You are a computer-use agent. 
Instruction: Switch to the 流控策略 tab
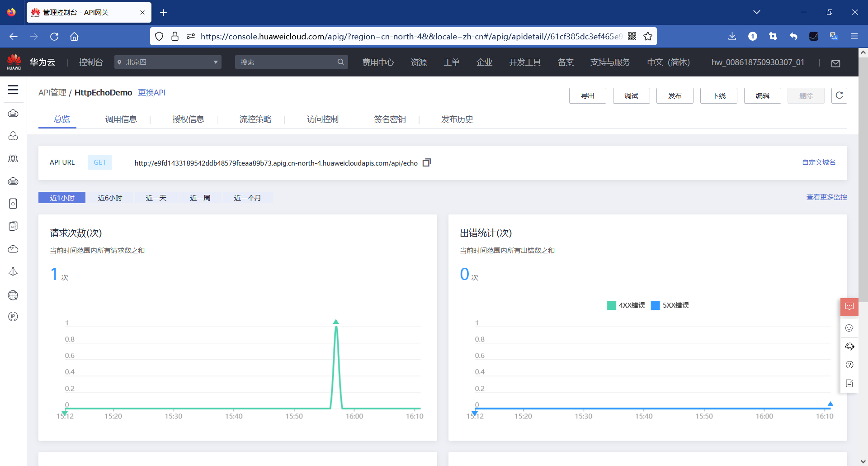click(x=255, y=119)
